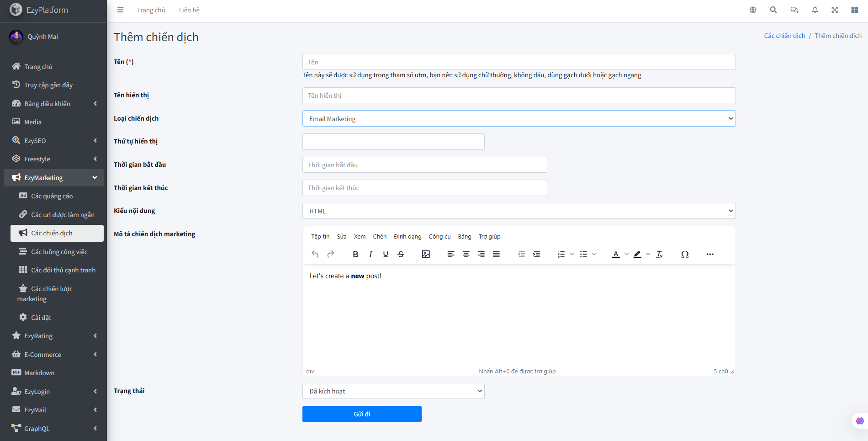Follow Các chiến dịch breadcrumb link
The width and height of the screenshot is (868, 441).
coord(784,36)
